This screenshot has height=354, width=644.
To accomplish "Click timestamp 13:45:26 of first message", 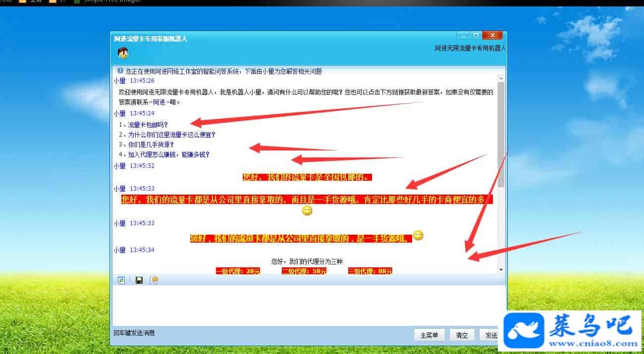I will tap(142, 80).
